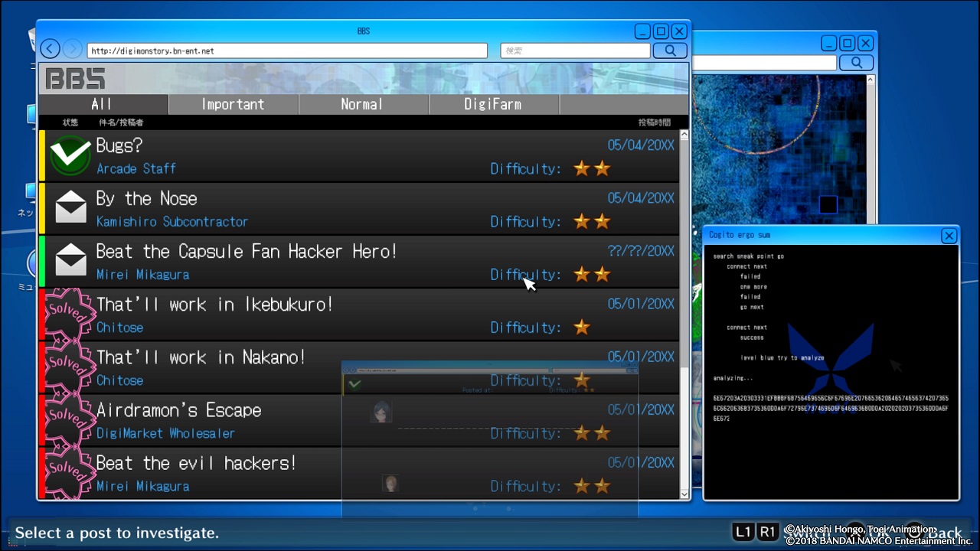Show the All posts tab
Image resolution: width=980 pixels, height=551 pixels.
coord(103,104)
